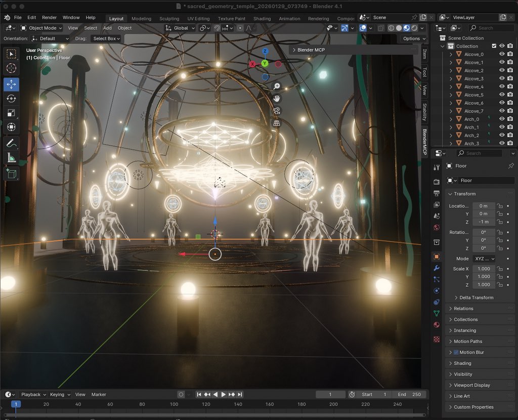This screenshot has width=518, height=420.
Task: Open the Object Data properties tab
Action: 437,313
